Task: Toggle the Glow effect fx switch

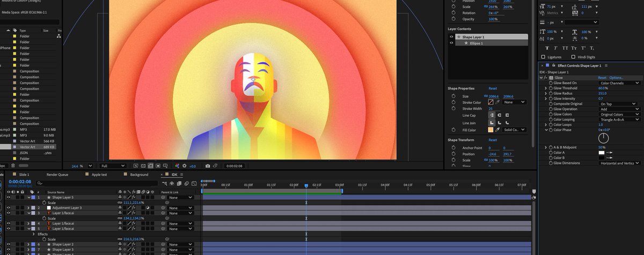Action: click(x=546, y=78)
